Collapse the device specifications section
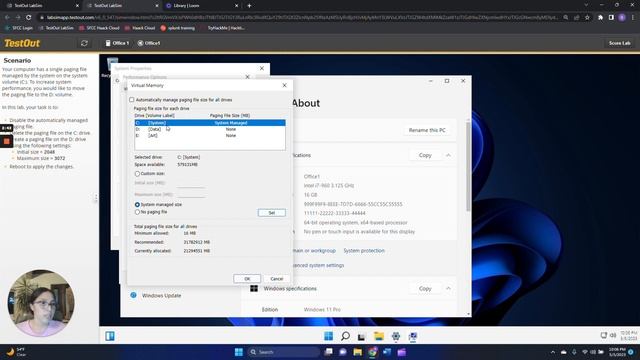This screenshot has width=640, height=360. 448,155
